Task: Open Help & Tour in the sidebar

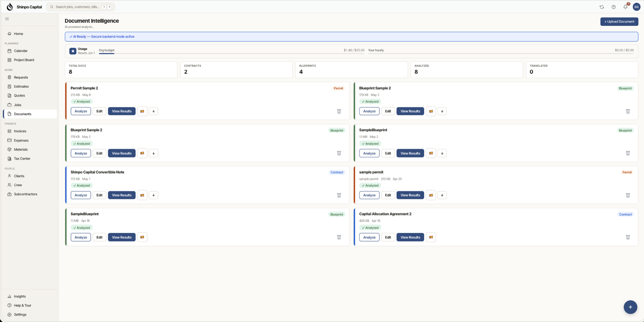Action: [29, 305]
